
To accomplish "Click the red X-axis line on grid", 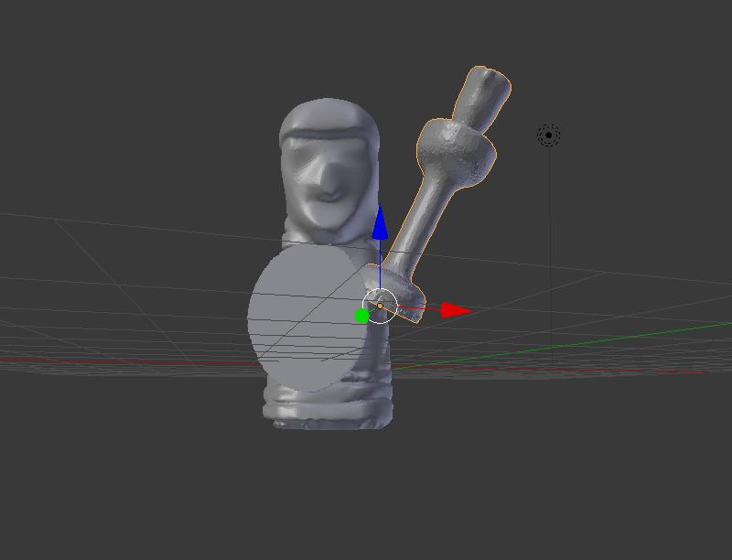I will 137,361.
